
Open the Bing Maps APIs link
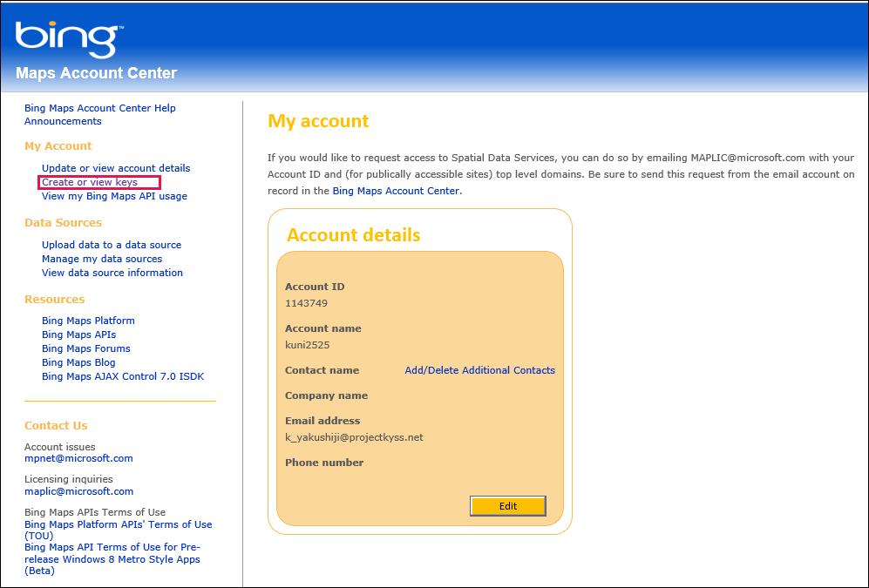[78, 335]
